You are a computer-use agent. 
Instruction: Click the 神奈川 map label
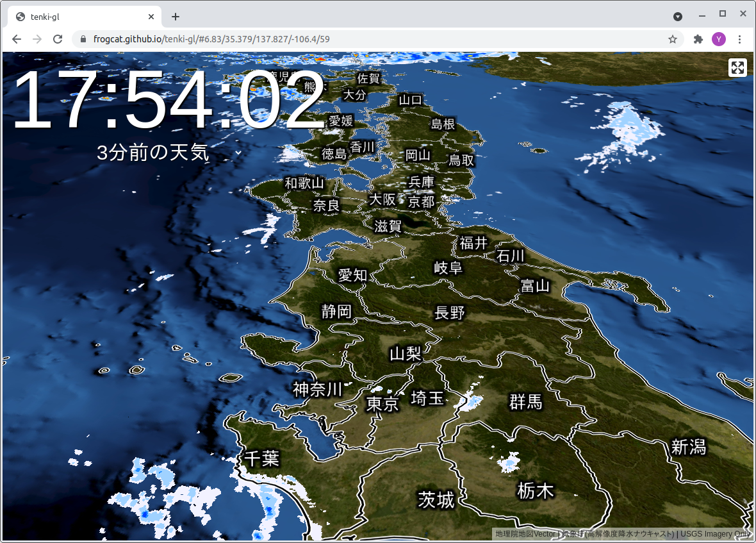pyautogui.click(x=318, y=389)
